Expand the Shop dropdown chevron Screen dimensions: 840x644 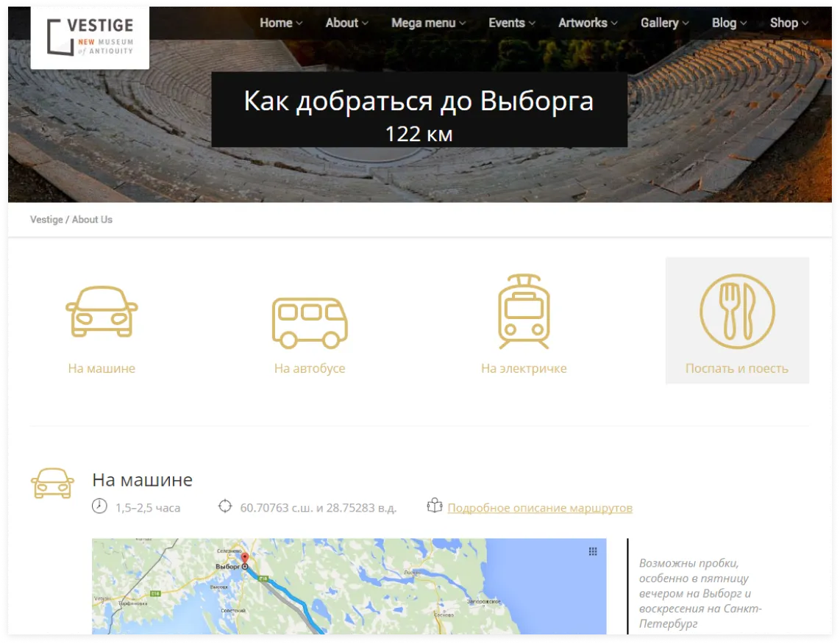[805, 24]
